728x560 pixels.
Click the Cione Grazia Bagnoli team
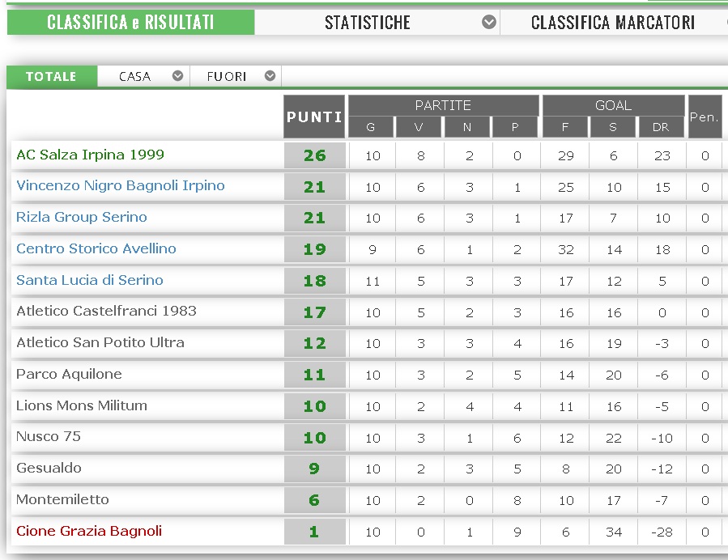[x=89, y=531]
